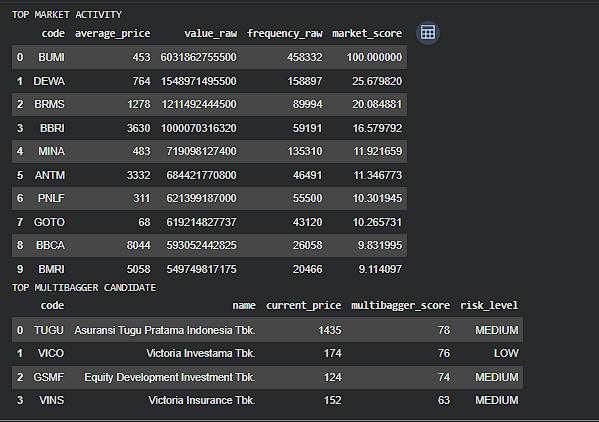
Task: Select the MINA code cell
Action: [51, 151]
